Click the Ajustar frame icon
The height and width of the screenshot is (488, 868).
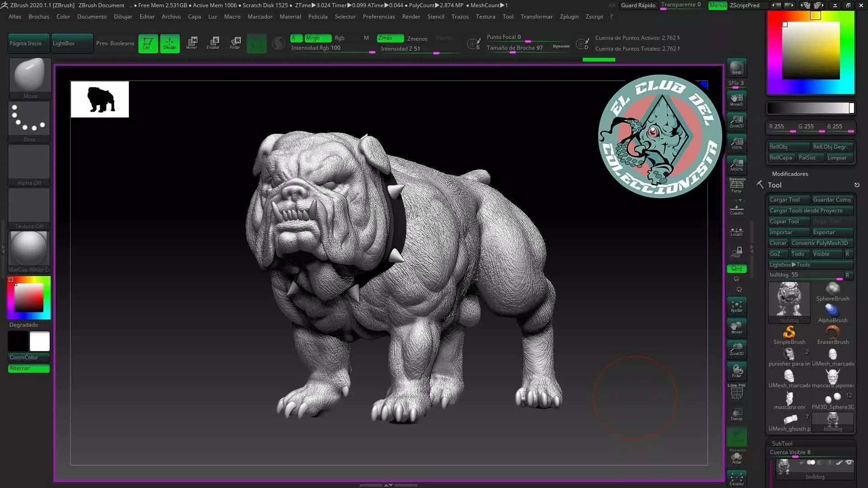[x=736, y=306]
